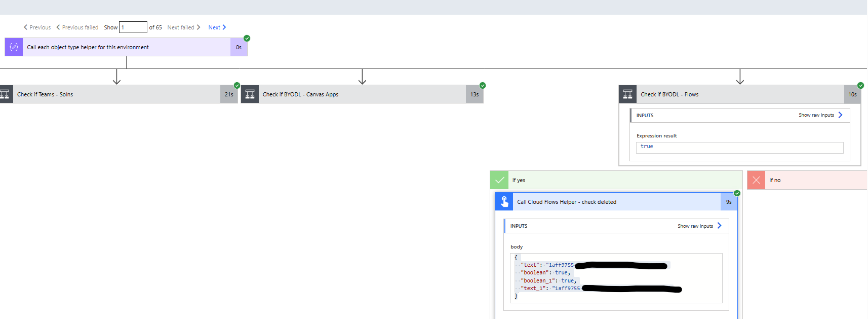The image size is (868, 319).
Task: Click the Expression result label
Action: (656, 136)
